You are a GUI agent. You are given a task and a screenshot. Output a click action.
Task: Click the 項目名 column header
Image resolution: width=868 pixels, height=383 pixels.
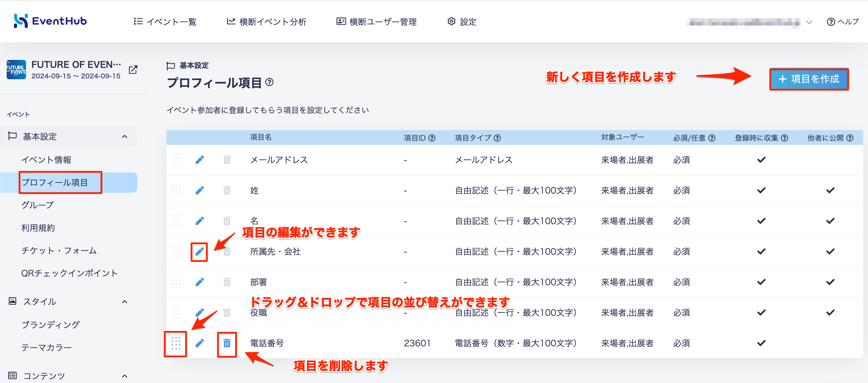coord(261,137)
